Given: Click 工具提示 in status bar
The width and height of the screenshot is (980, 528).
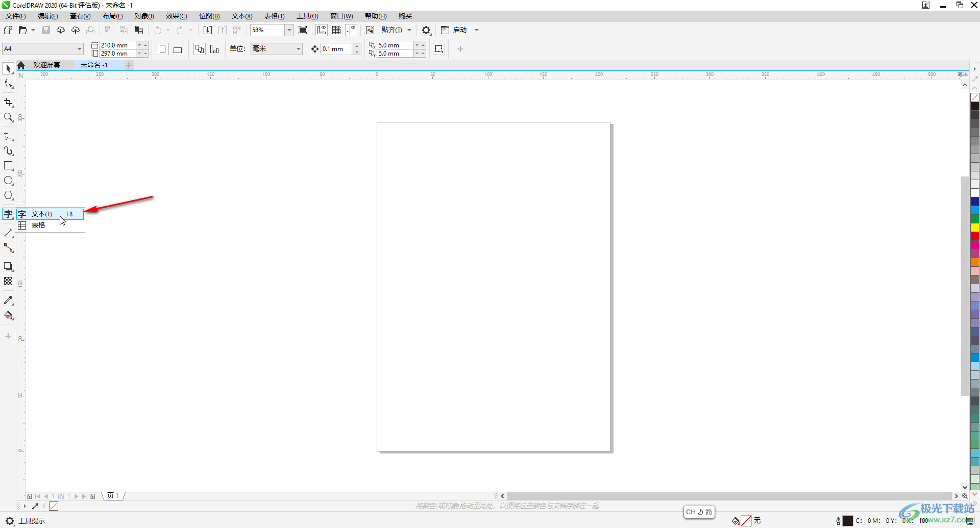Looking at the screenshot, I should 32,521.
